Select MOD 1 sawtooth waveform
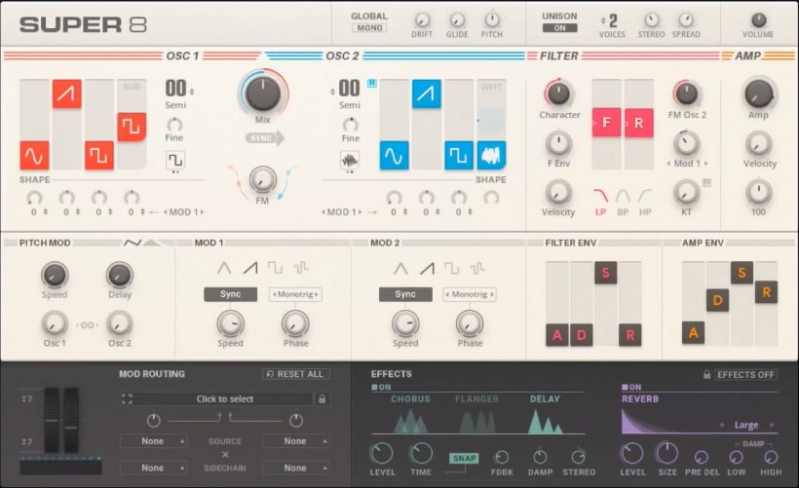 250,268
